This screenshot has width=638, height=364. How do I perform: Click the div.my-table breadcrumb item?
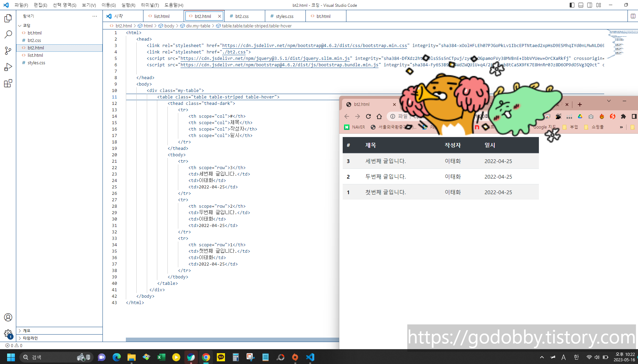[195, 26]
